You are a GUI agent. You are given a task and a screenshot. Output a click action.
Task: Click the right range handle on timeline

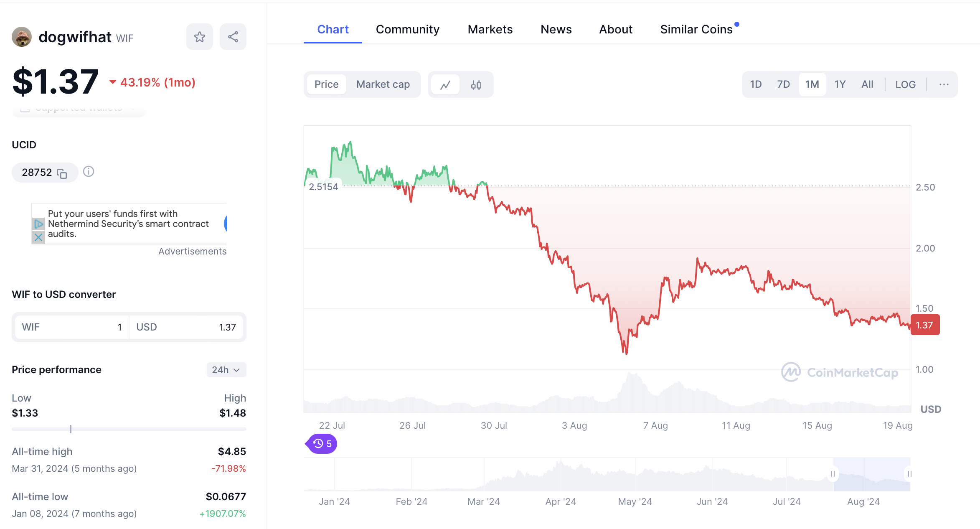click(909, 474)
